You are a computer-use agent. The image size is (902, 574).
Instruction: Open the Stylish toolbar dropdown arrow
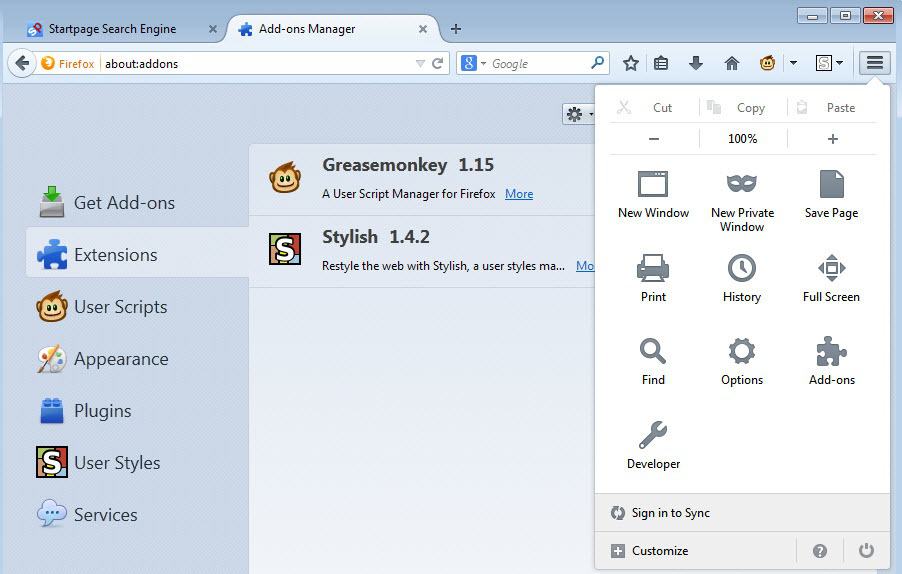[x=840, y=63]
